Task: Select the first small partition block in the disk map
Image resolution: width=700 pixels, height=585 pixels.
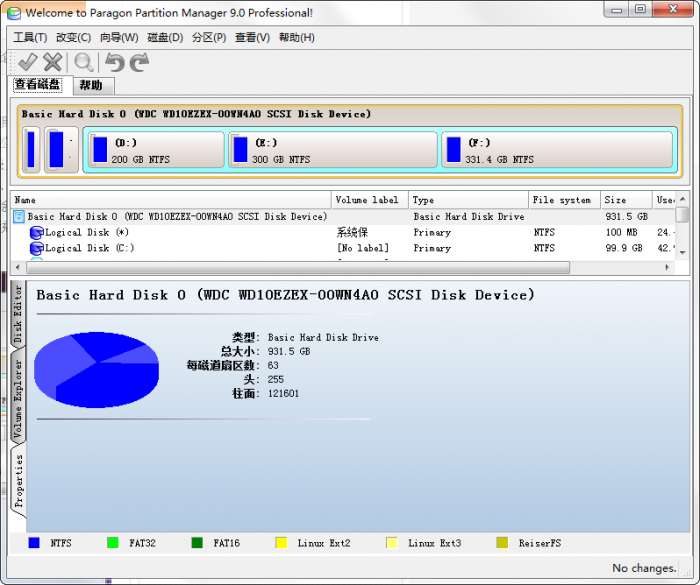Action: click(x=31, y=150)
